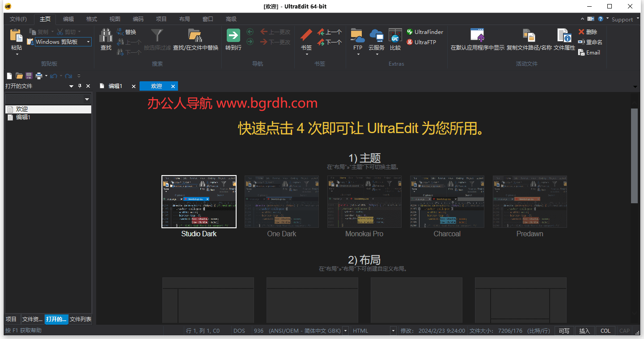Click the 复制文件路径/名称 icon
Screen dimensions: 644x339
pos(529,39)
